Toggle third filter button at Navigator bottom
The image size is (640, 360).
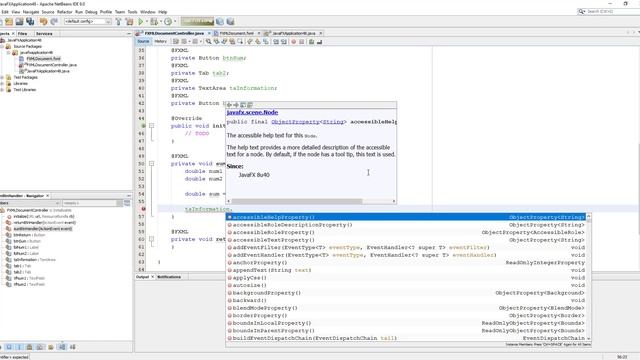tap(29, 347)
